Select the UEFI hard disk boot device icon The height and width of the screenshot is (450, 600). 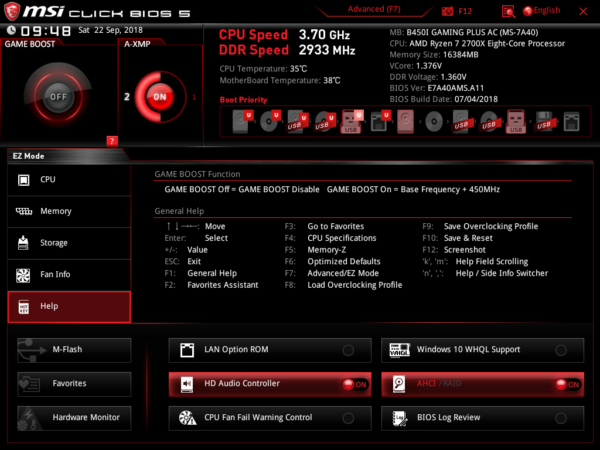243,121
